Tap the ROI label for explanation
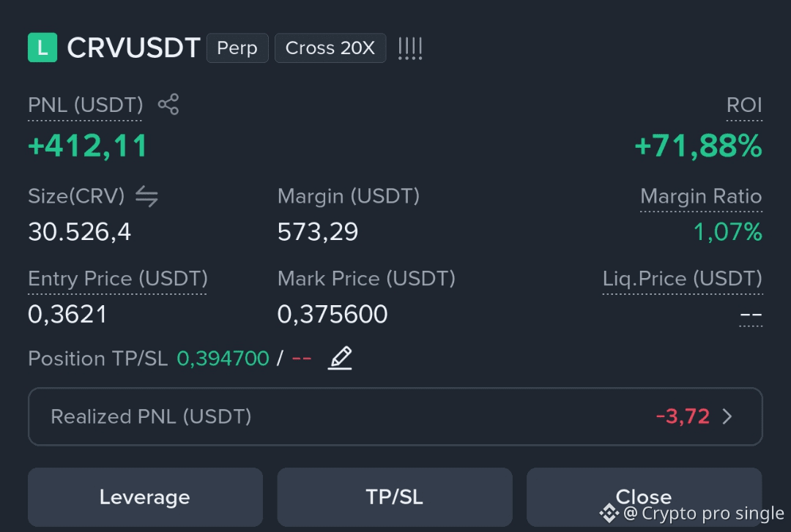This screenshot has width=791, height=532. [744, 105]
